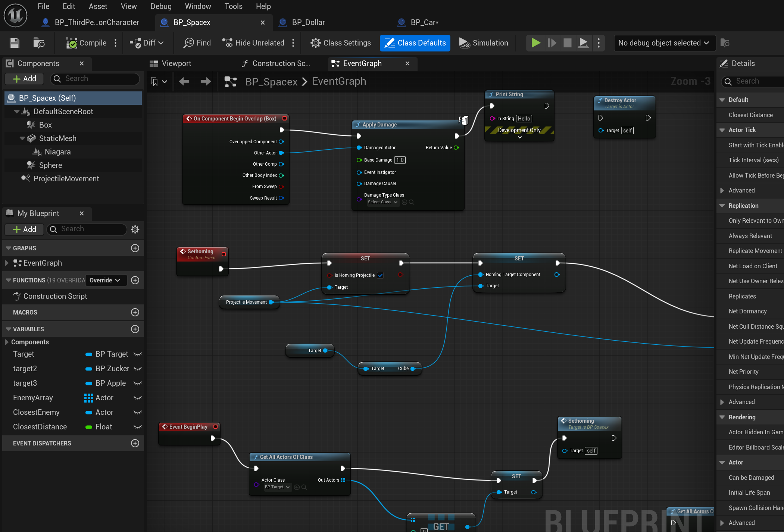
Task: Add a new graph with plus icon
Action: 135,248
